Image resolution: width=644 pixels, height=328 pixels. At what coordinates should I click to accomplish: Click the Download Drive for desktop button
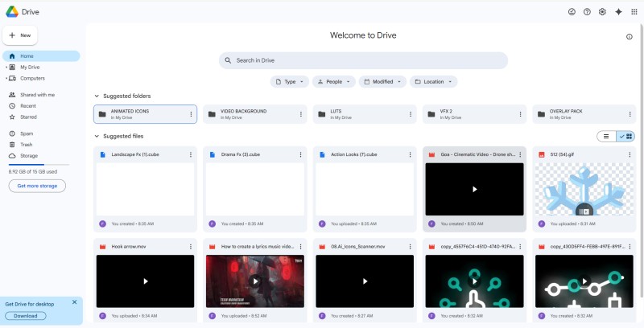click(26, 316)
